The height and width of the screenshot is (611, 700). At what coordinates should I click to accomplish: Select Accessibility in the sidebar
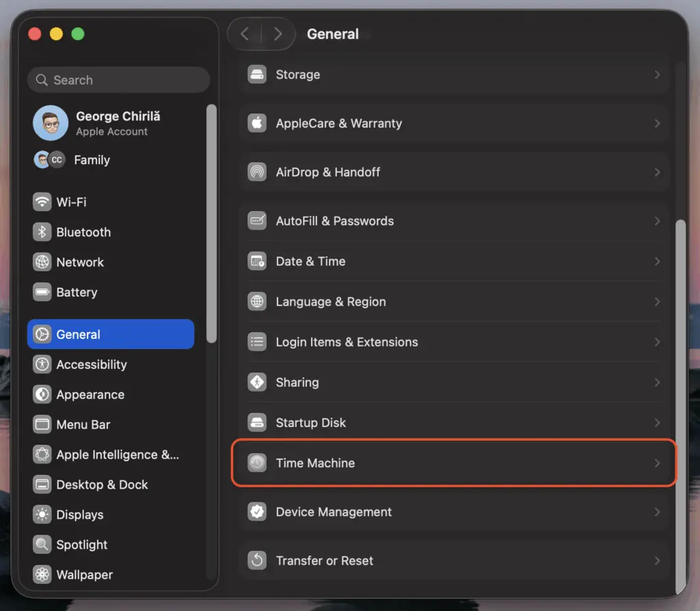tap(91, 365)
